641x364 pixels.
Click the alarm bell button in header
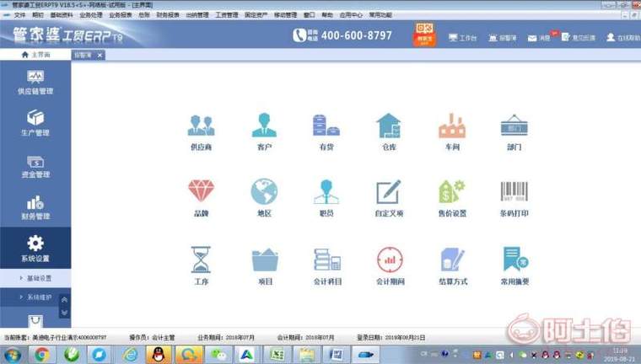[x=503, y=38]
